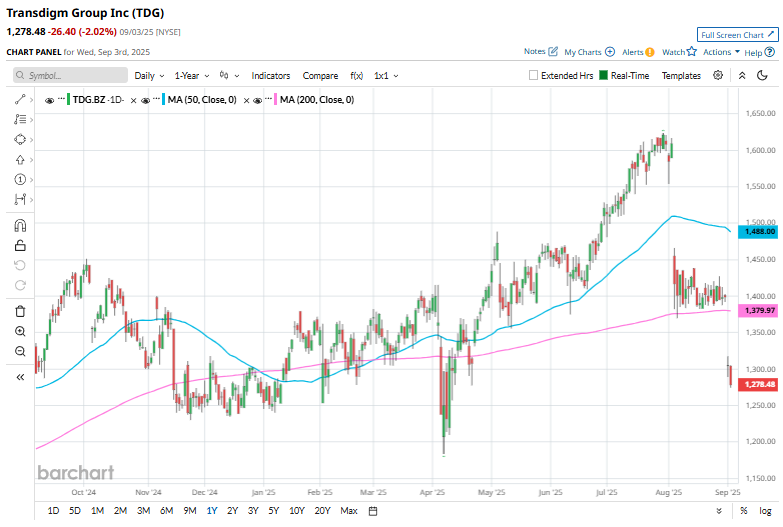Open the Templates menu
Screen dimensions: 783x527
click(x=681, y=75)
